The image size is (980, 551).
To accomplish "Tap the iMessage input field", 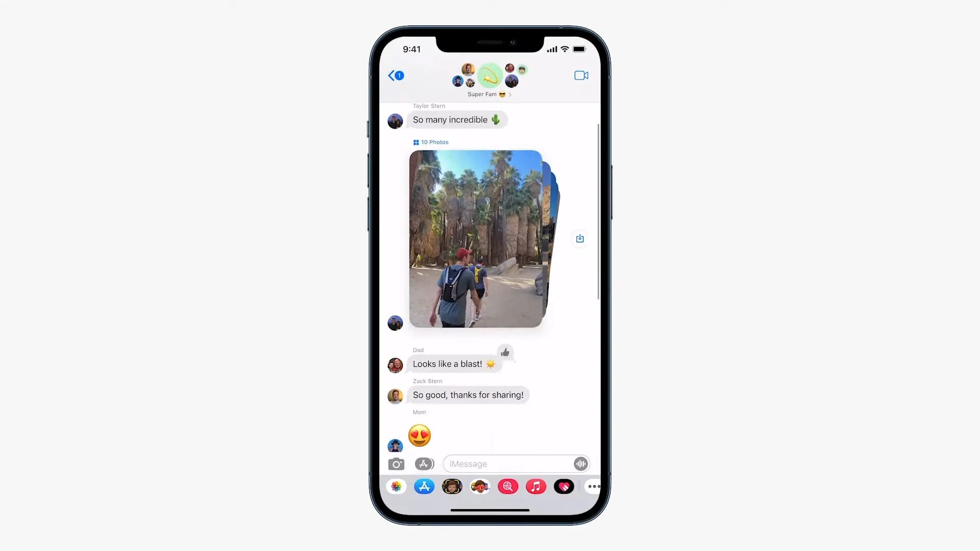I will click(x=507, y=464).
